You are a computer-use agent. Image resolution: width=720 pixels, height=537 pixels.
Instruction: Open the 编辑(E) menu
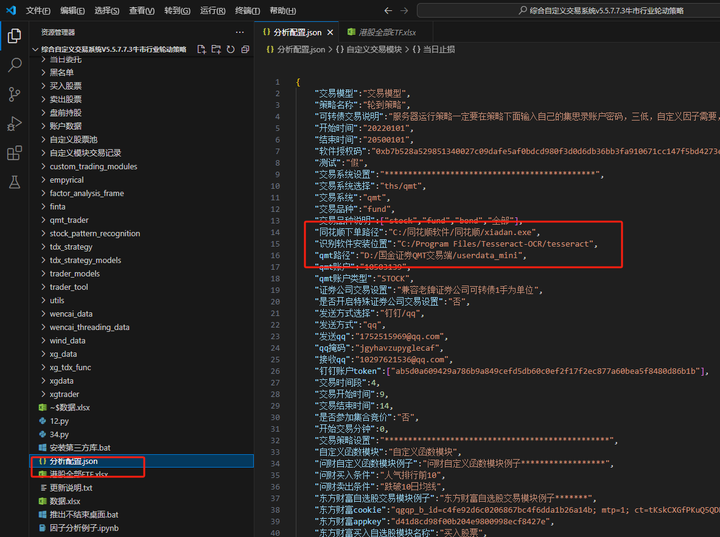(x=73, y=10)
